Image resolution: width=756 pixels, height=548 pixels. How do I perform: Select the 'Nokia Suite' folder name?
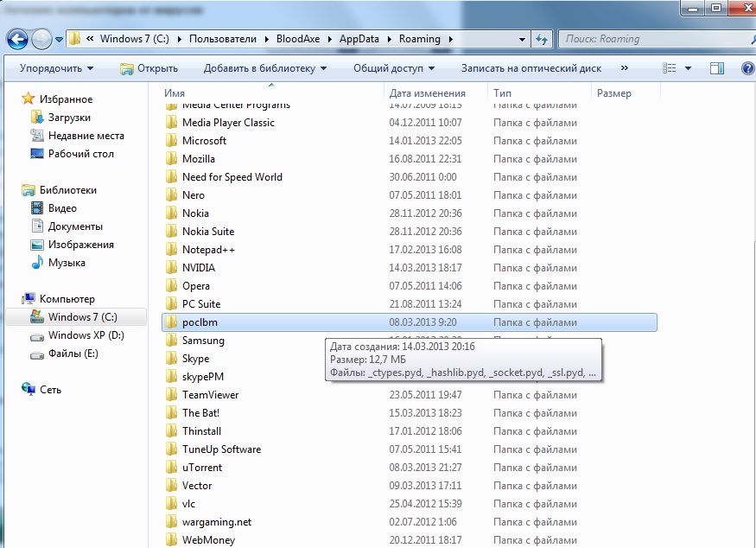208,232
